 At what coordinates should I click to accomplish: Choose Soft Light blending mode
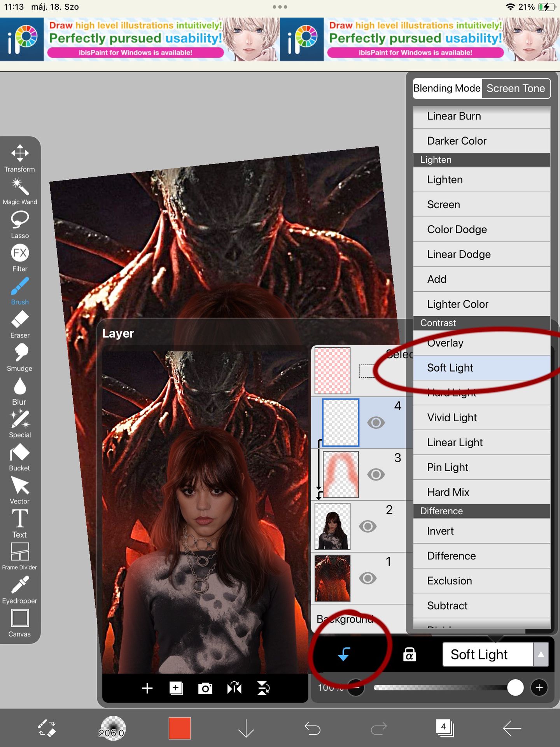coord(482,368)
